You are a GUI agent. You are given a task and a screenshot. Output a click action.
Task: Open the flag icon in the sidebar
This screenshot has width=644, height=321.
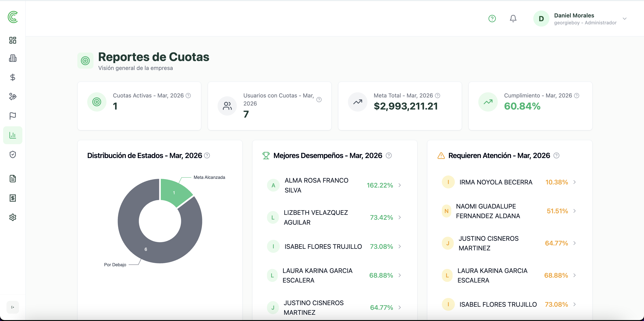pos(13,116)
